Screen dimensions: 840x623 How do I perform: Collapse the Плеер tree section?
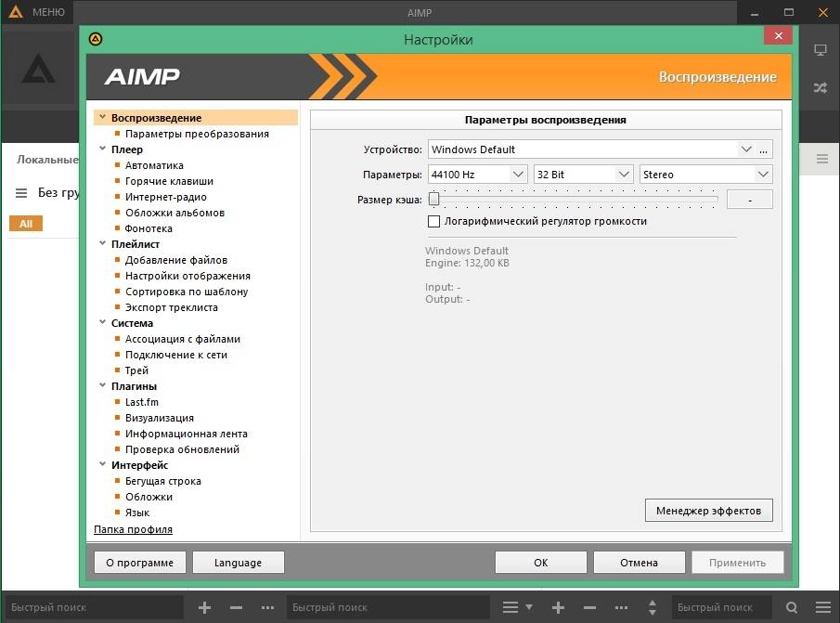102,149
